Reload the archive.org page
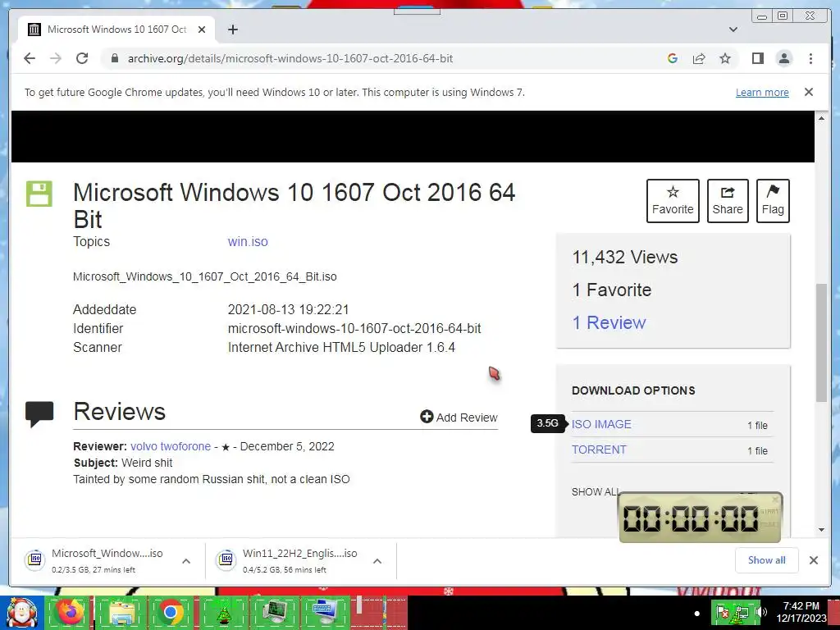 82,58
